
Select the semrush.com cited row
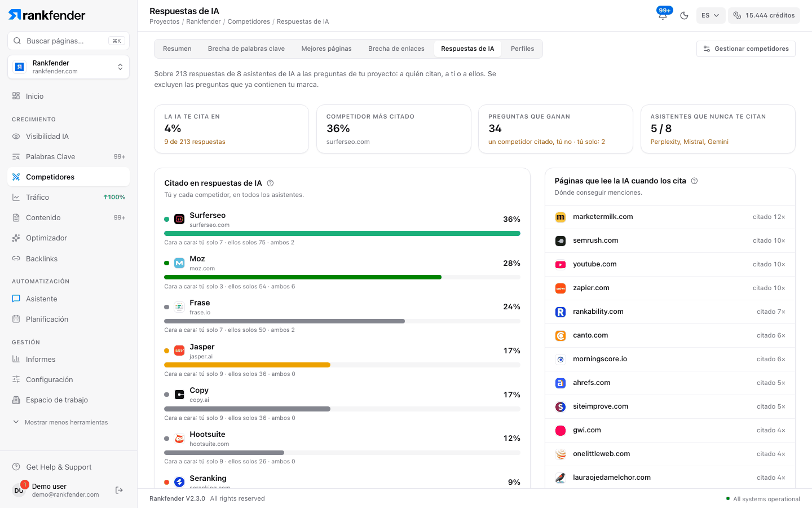(670, 240)
